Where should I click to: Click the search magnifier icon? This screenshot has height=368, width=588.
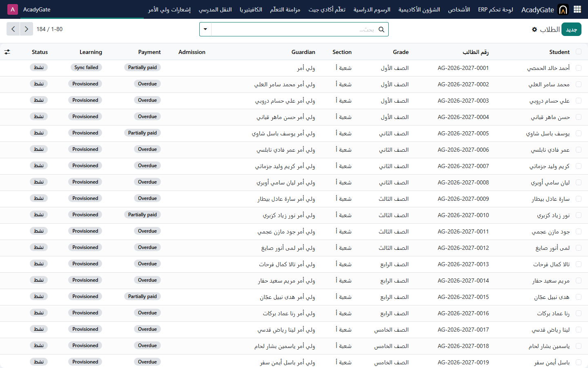[381, 29]
